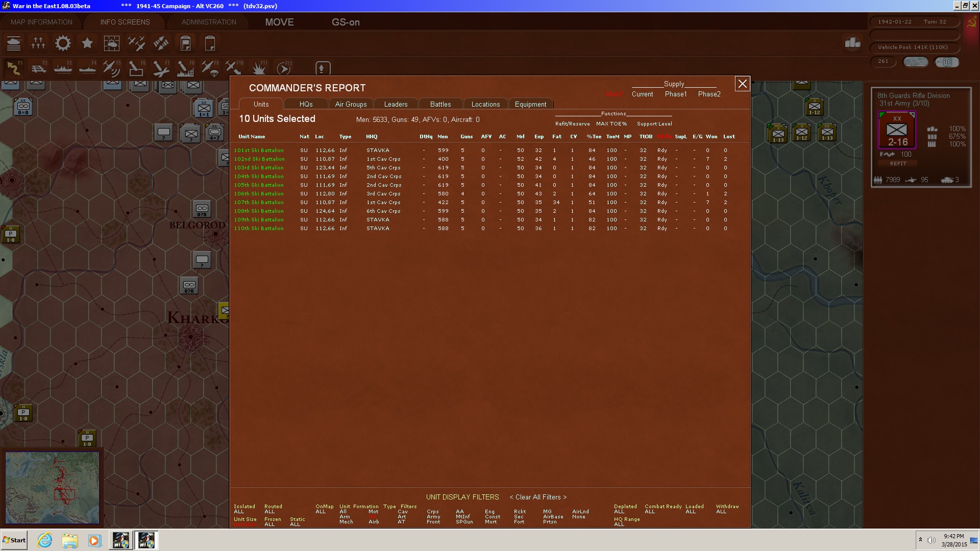Click the minimap overview thumbnail
Viewport: 980px width, 551px height.
53,488
